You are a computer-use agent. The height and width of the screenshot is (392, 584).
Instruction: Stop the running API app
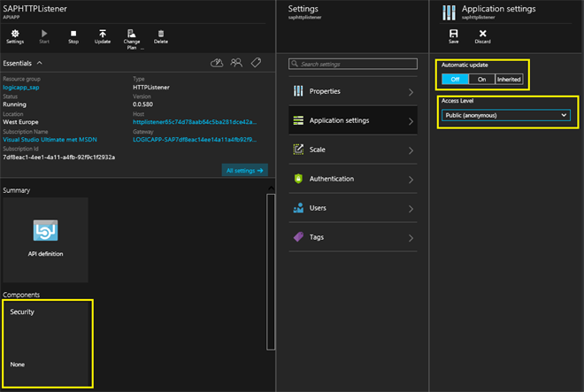(x=73, y=35)
